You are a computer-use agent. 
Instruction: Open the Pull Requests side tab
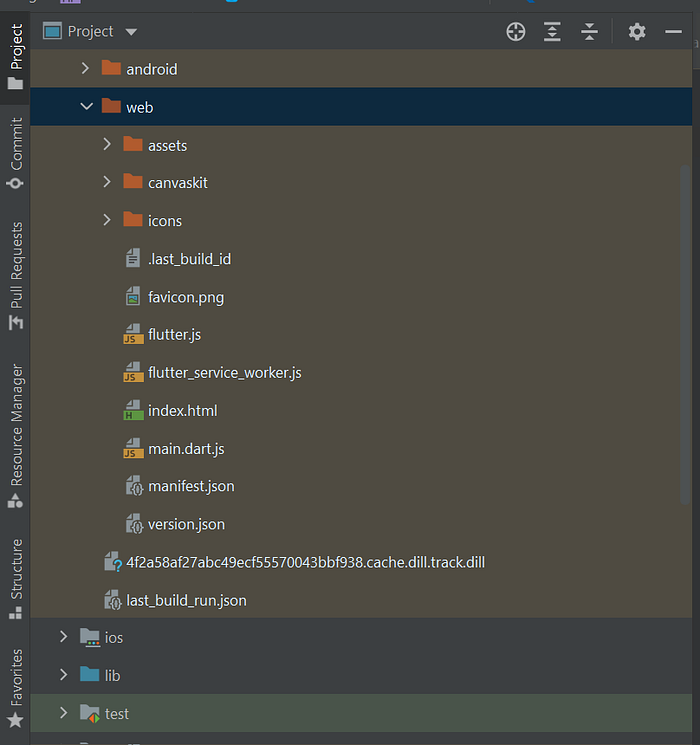point(15,276)
